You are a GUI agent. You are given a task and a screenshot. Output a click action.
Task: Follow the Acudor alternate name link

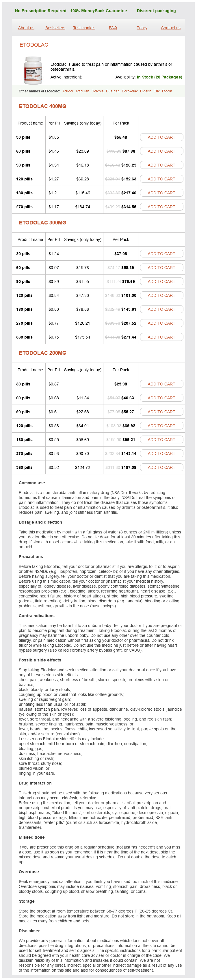click(68, 91)
